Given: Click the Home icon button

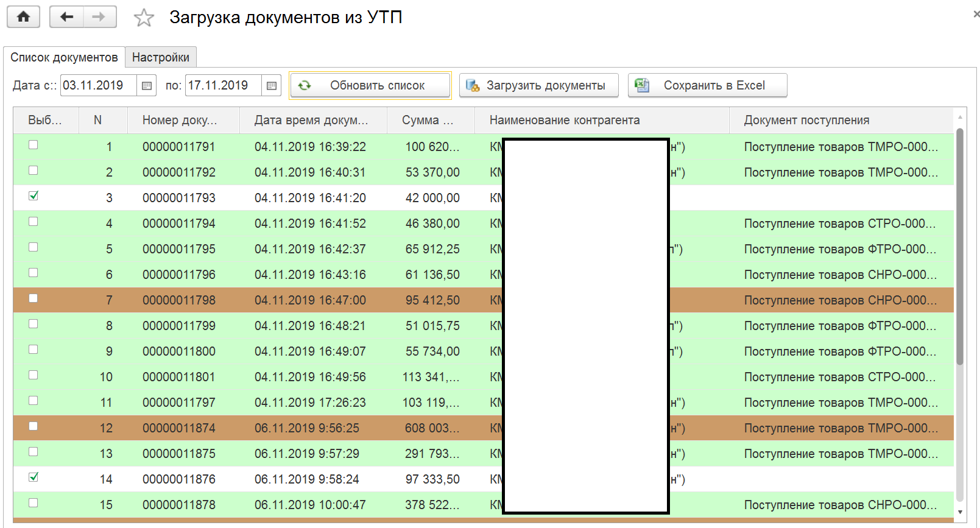Looking at the screenshot, I should pos(23,17).
